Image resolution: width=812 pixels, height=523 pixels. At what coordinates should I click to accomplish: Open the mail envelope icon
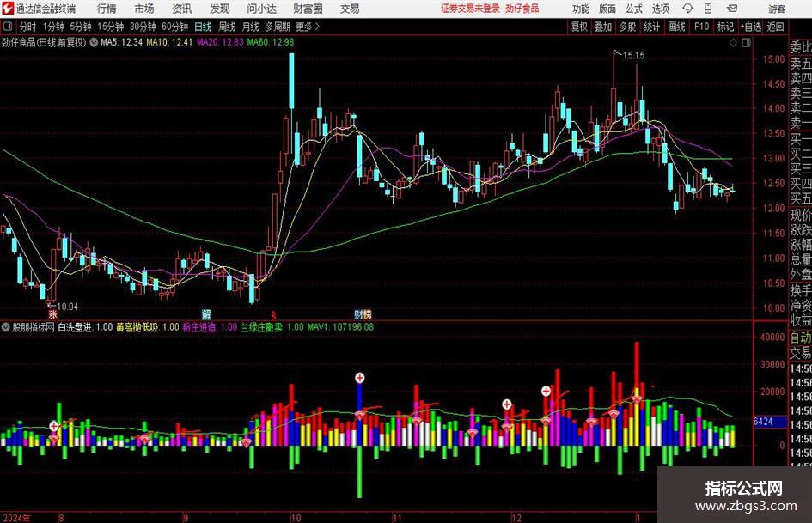[732, 9]
